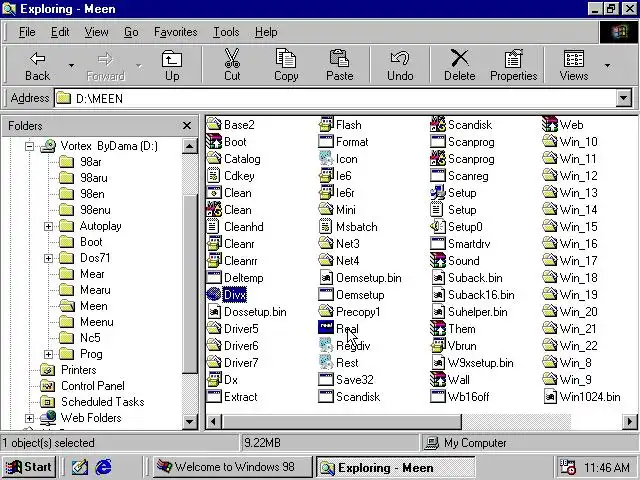
Task: Click the Back toolbar button
Action: 38,65
